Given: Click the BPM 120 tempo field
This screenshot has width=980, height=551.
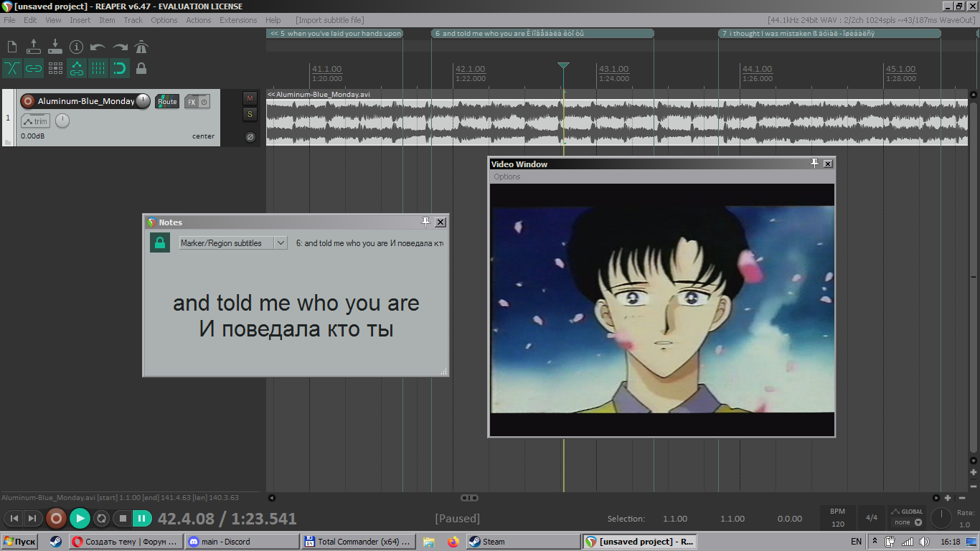Looking at the screenshot, I should point(838,518).
